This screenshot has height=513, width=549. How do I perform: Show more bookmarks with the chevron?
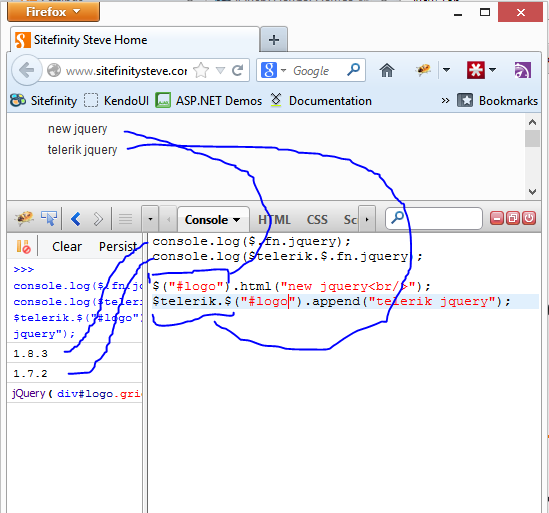(445, 101)
